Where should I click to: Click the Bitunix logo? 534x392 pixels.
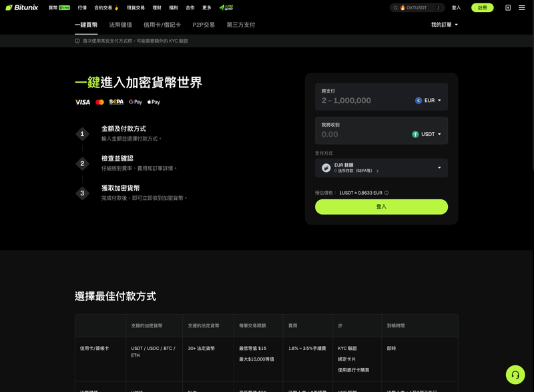click(22, 7)
